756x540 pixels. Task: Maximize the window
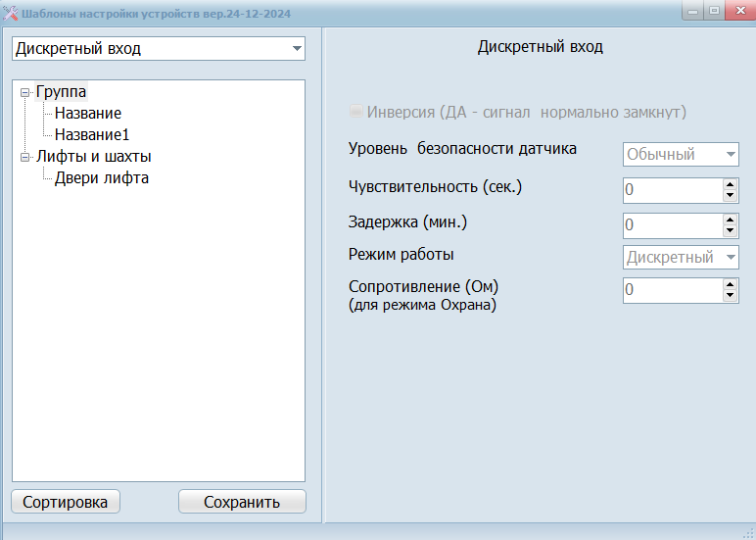(x=715, y=11)
